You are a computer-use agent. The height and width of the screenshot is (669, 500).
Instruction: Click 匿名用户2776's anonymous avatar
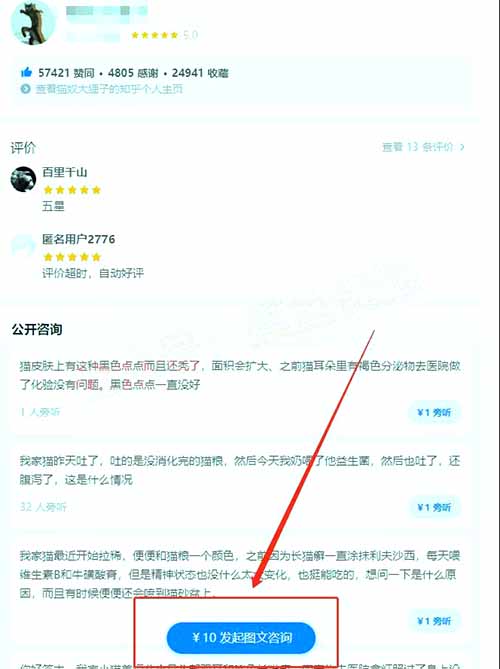click(23, 245)
